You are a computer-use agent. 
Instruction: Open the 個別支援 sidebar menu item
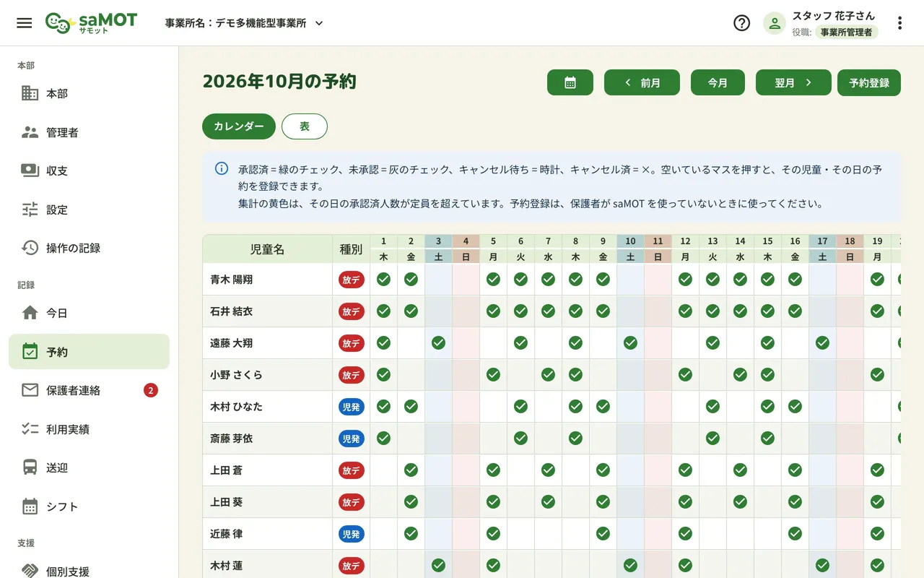pos(89,571)
